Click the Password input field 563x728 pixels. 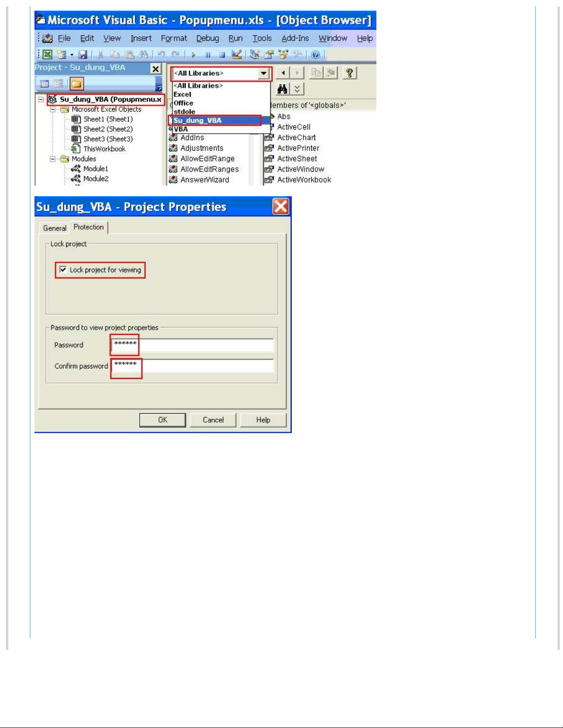(x=192, y=345)
